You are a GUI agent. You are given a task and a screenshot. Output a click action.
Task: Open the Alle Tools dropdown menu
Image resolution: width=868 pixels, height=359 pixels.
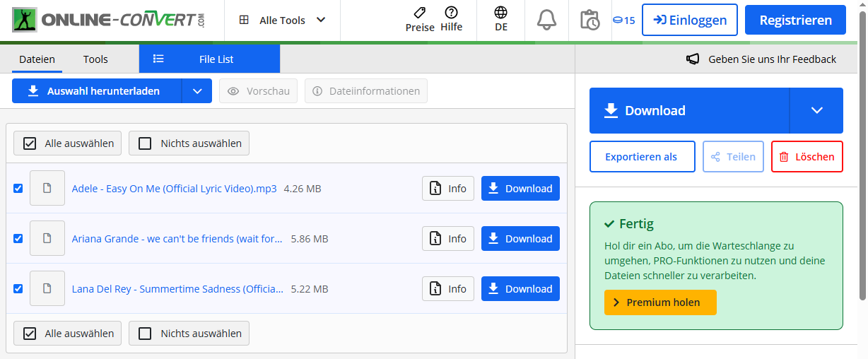282,20
